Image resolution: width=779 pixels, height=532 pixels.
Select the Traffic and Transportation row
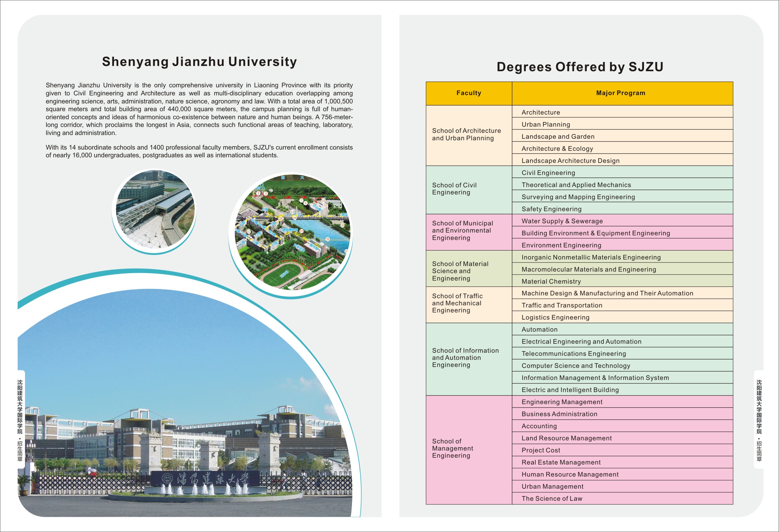pyautogui.click(x=622, y=304)
